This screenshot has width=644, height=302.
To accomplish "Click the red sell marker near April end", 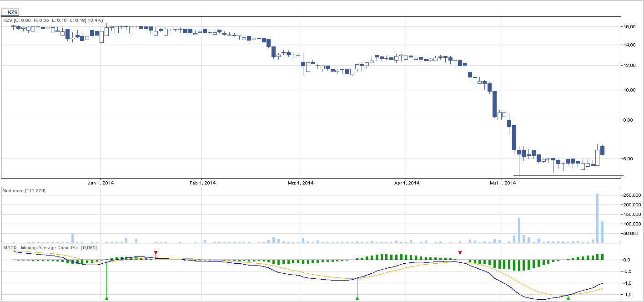I will [x=460, y=253].
